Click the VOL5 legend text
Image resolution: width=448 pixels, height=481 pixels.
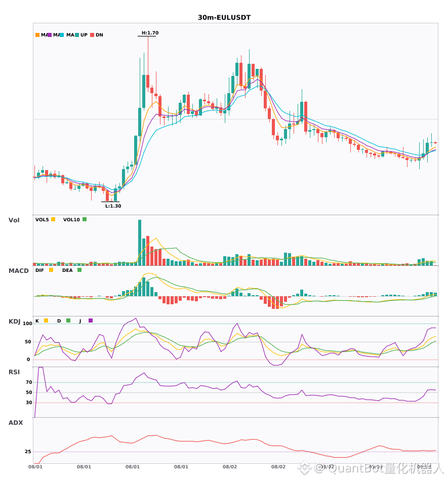click(42, 220)
